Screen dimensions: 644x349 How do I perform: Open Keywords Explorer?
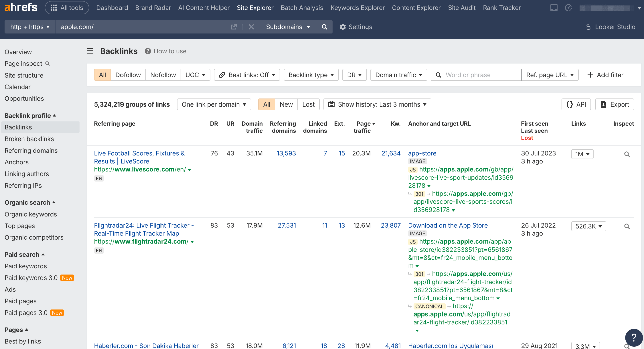click(x=357, y=8)
